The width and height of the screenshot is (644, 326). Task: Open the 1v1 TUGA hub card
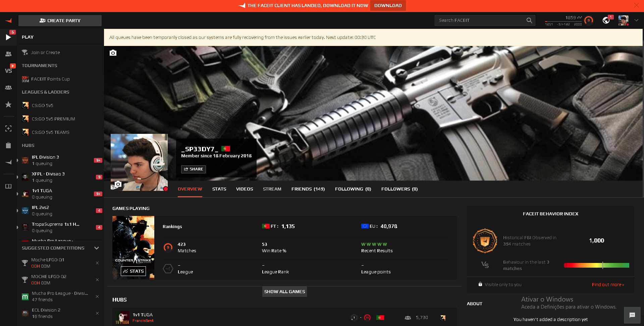coord(284,317)
